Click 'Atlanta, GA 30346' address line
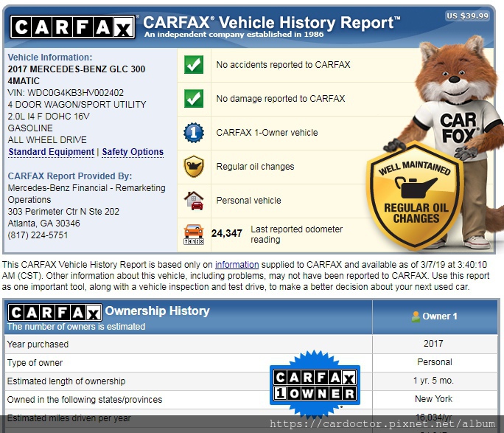504x433 pixels. point(43,224)
